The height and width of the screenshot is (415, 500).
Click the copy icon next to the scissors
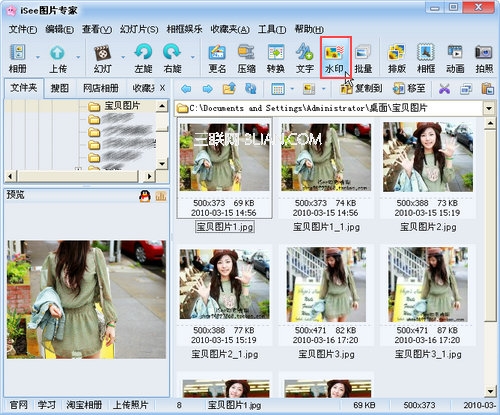(466, 89)
